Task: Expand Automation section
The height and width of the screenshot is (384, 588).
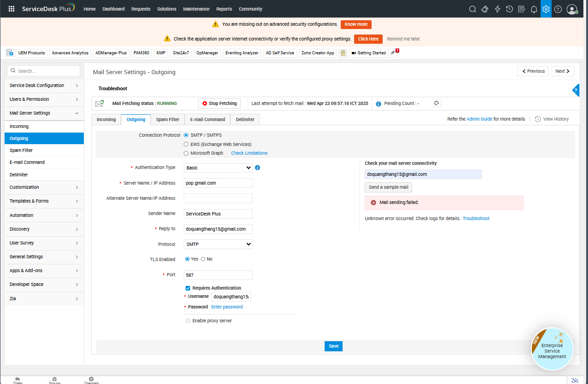Action: [x=44, y=215]
